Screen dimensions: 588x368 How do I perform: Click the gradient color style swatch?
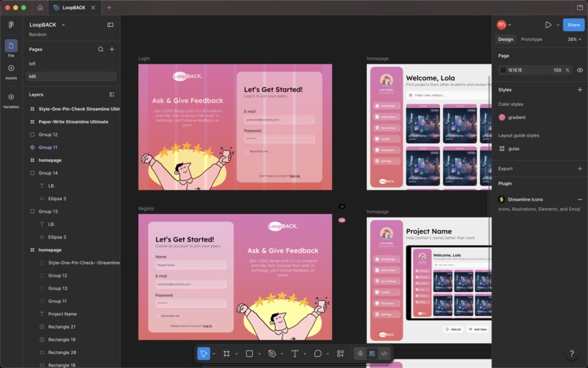[502, 118]
